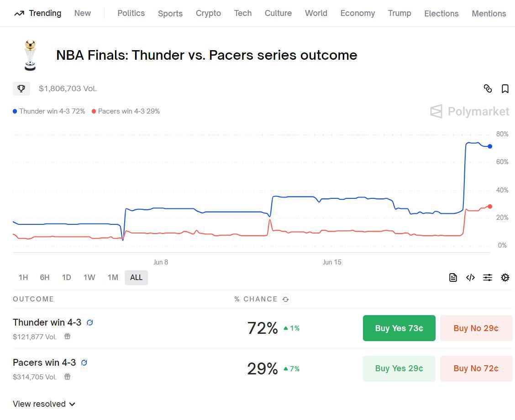This screenshot has width=515, height=420.
Task: Click Buy No 72¢ for Pacers
Action: tap(476, 368)
